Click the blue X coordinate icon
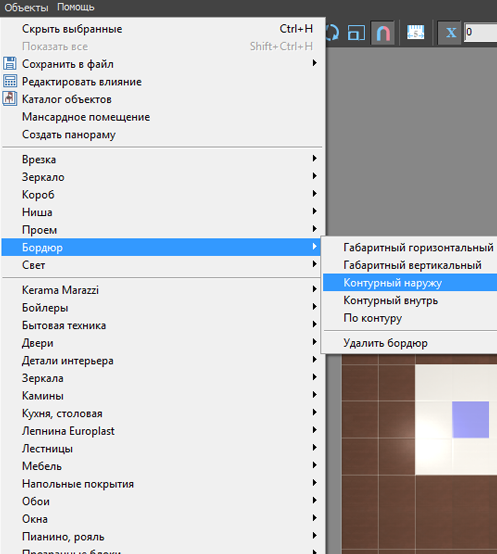497x554 pixels. point(450,33)
